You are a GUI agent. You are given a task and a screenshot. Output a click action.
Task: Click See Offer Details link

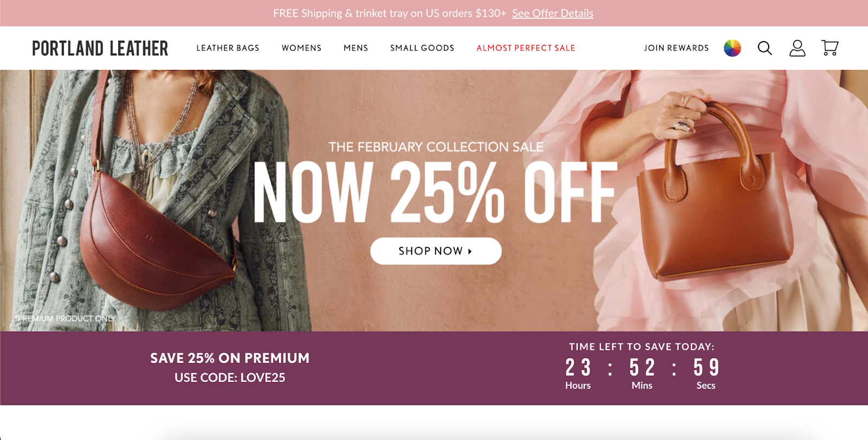click(x=553, y=13)
